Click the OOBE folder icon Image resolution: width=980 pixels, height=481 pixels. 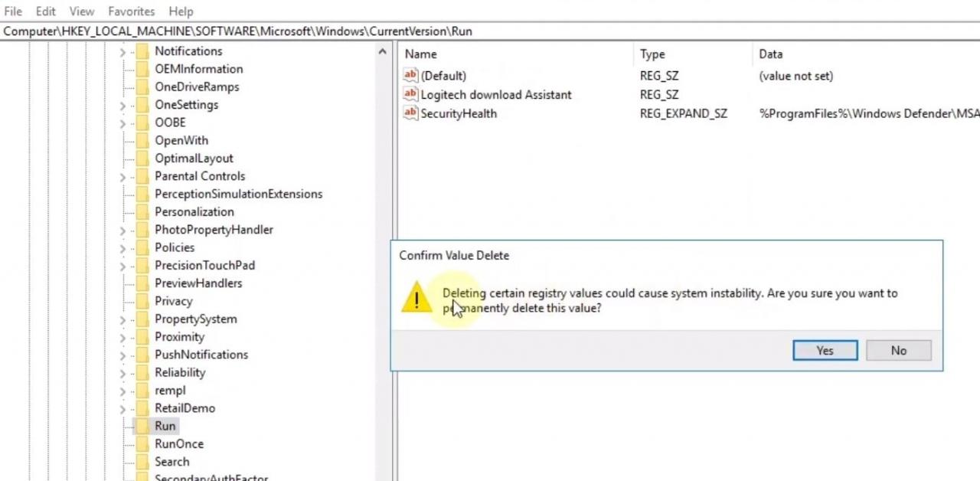(142, 123)
